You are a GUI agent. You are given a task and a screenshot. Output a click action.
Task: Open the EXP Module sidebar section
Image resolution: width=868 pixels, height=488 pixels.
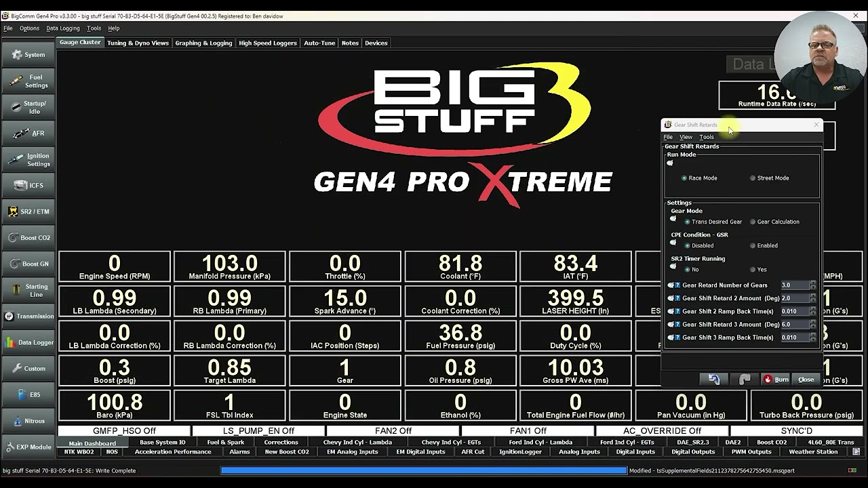click(28, 447)
